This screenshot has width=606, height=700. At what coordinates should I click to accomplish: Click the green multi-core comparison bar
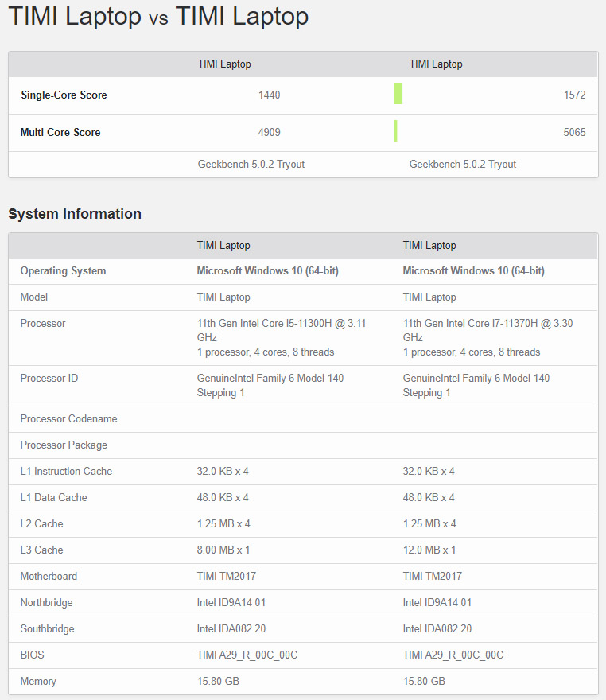[x=396, y=130]
